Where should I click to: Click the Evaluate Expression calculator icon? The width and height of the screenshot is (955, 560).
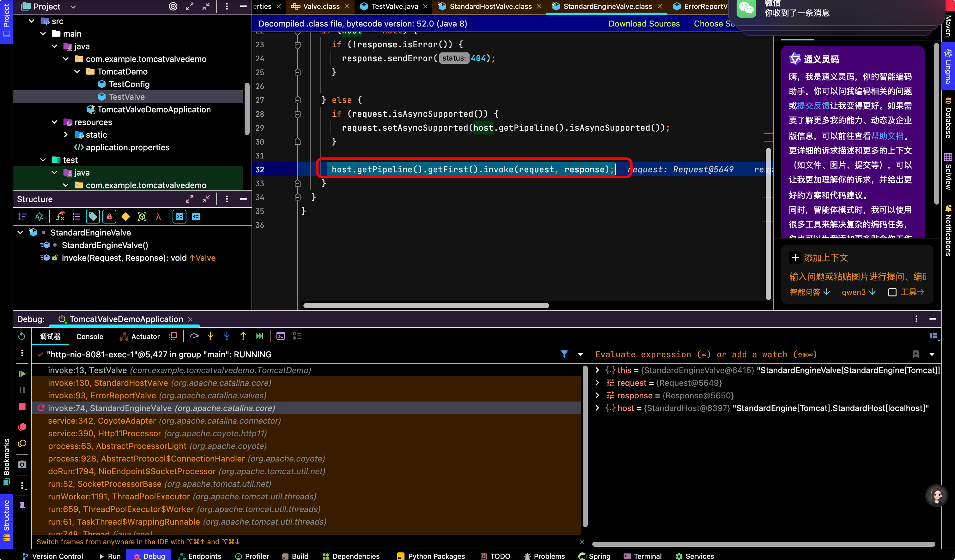point(280,336)
